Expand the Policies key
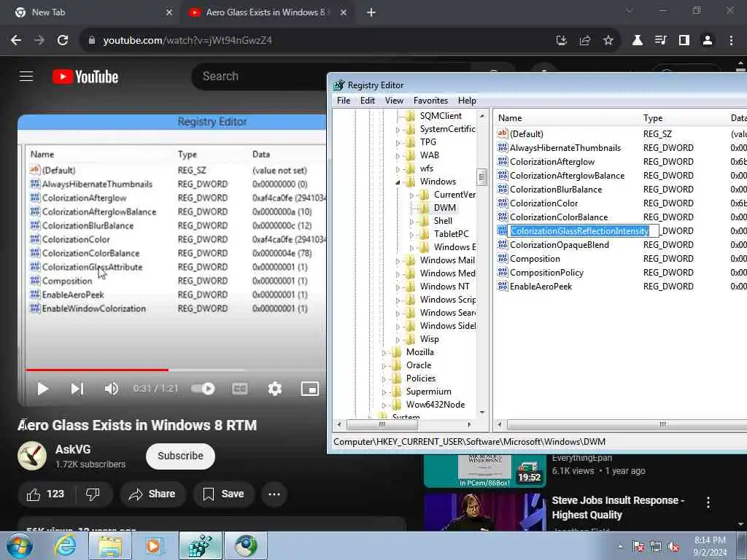The image size is (747, 560). pyautogui.click(x=384, y=379)
